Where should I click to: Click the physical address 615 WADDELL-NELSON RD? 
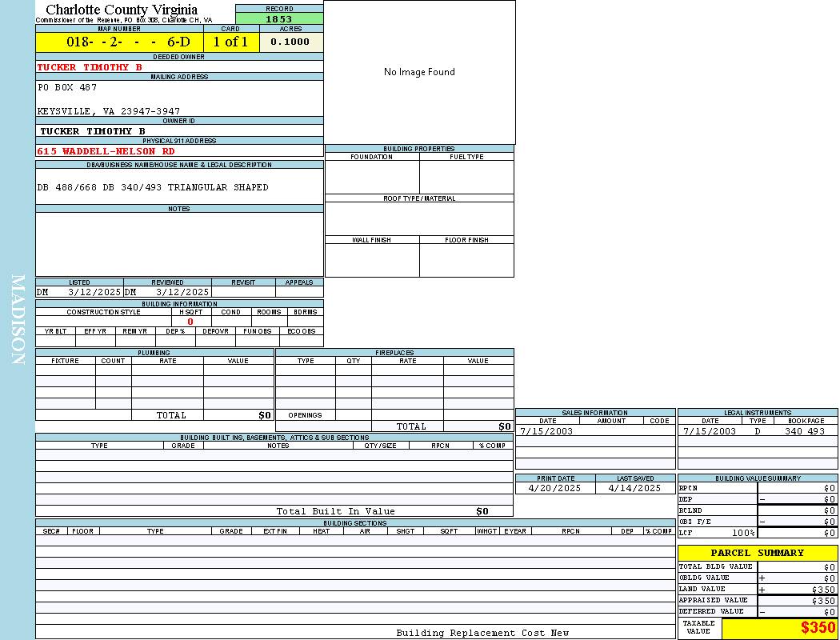pyautogui.click(x=106, y=150)
